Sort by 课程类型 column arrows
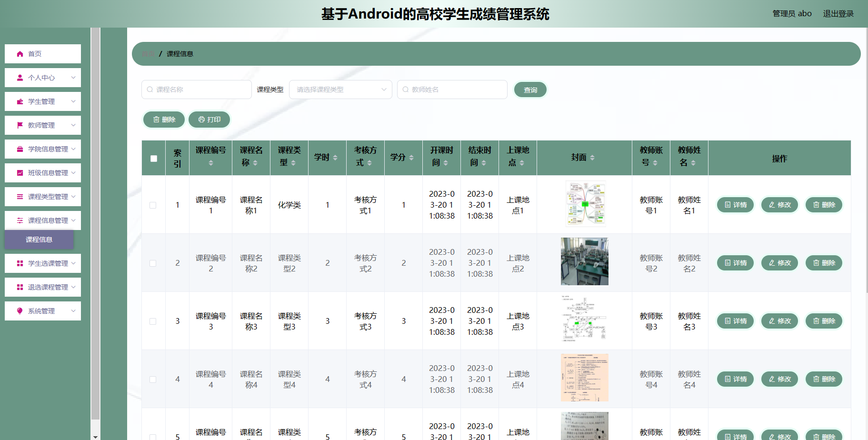The image size is (868, 440). (x=293, y=163)
